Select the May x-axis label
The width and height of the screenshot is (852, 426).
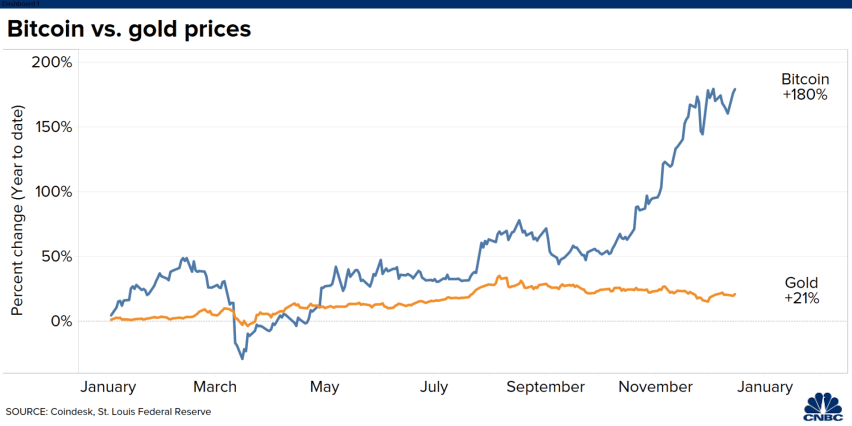[324, 387]
